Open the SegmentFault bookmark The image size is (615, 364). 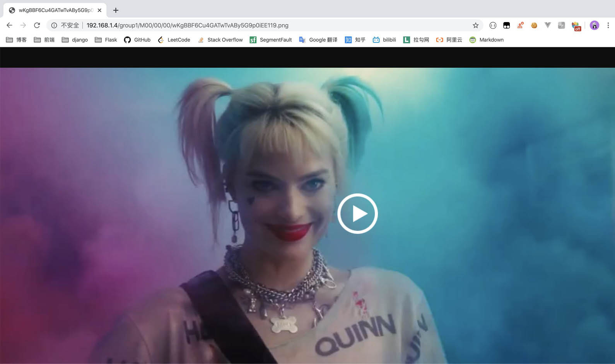pyautogui.click(x=271, y=40)
